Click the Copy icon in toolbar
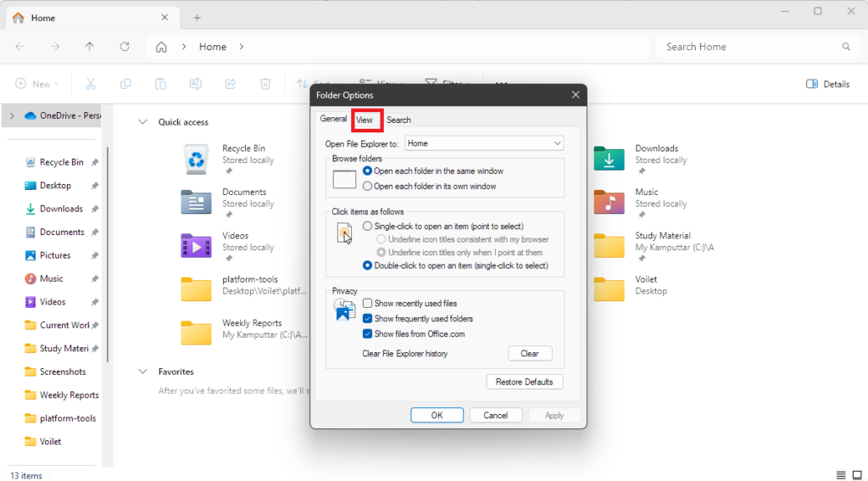This screenshot has width=868, height=481. tap(125, 84)
